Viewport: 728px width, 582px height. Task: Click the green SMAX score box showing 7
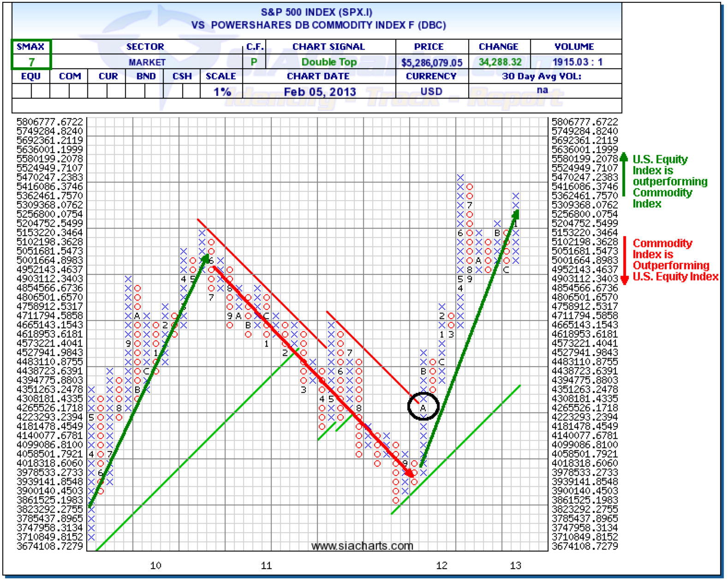[31, 62]
